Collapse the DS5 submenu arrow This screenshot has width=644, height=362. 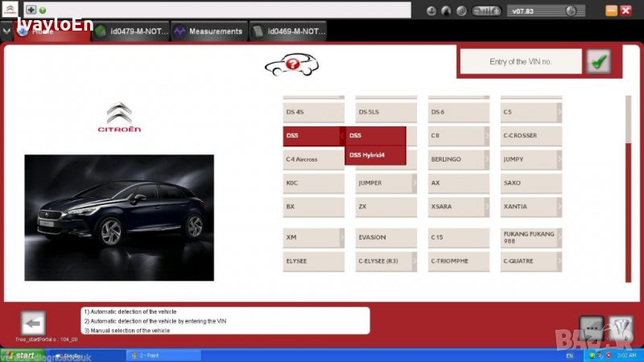tap(341, 136)
